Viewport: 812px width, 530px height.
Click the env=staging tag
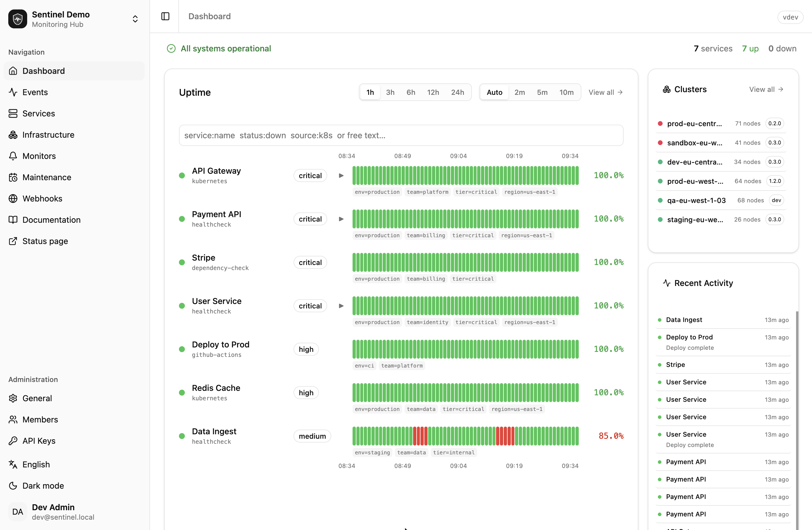(372, 452)
